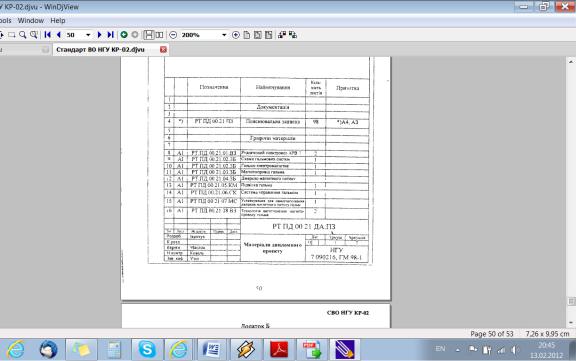Open the clock showing 20:45

coord(546,350)
